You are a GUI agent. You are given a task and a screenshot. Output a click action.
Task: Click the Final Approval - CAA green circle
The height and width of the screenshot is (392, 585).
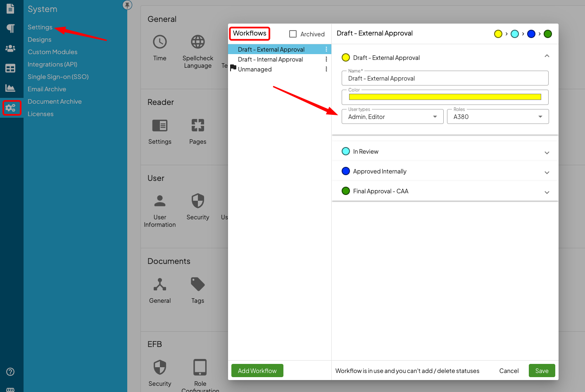click(346, 191)
